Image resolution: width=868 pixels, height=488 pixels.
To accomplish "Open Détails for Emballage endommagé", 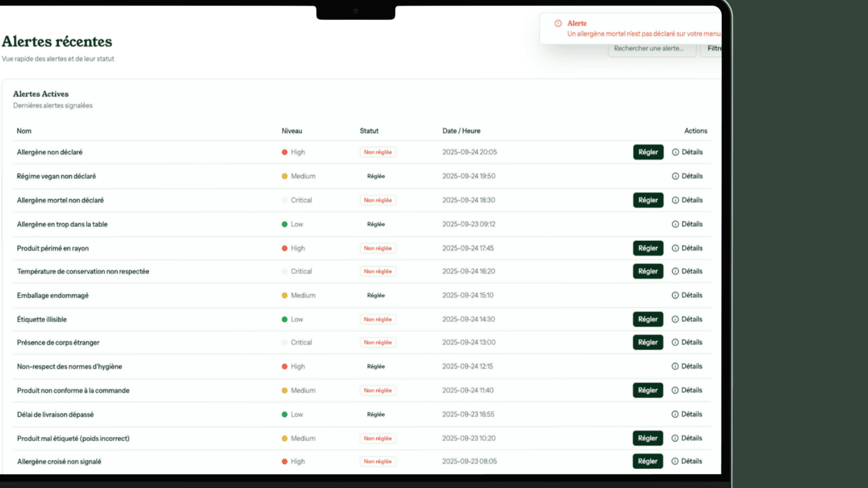I will click(x=687, y=296).
